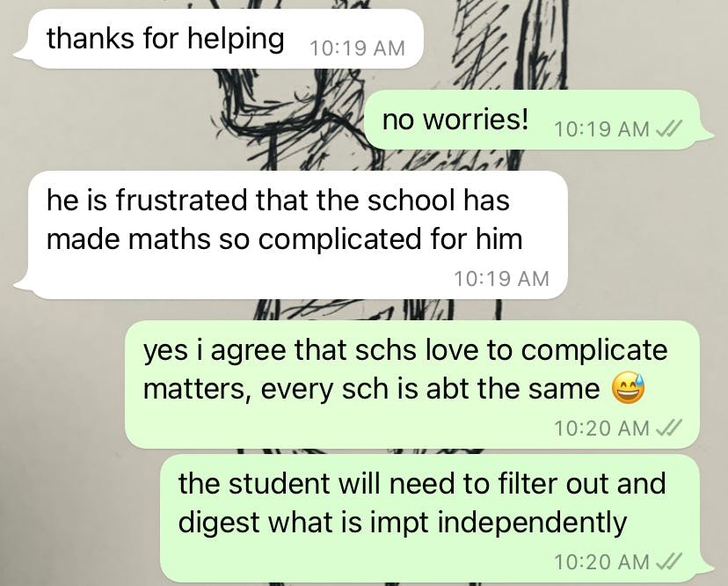The image size is (728, 586).
Task: Select the "yes i agree that schs" message
Action: coord(412,385)
